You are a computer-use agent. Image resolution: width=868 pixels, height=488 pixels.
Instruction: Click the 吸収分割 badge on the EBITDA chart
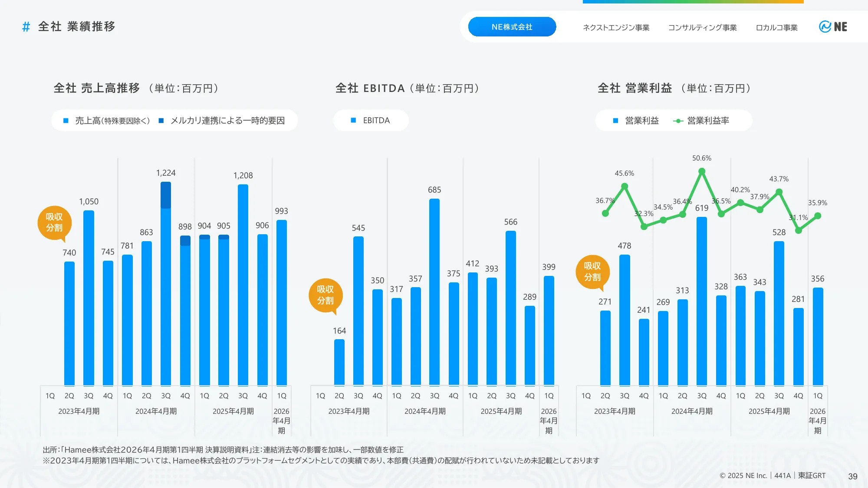326,295
